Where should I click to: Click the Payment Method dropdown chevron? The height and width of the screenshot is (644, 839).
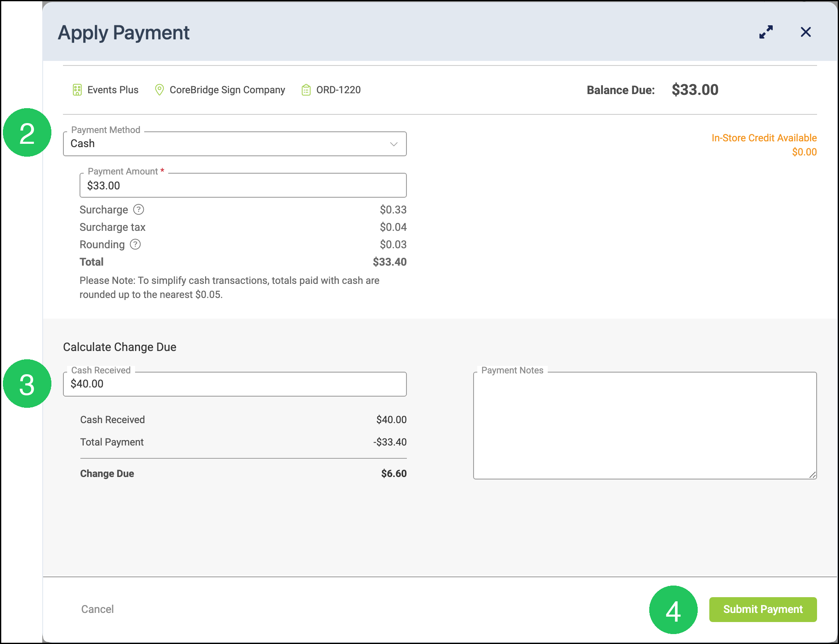pos(394,144)
